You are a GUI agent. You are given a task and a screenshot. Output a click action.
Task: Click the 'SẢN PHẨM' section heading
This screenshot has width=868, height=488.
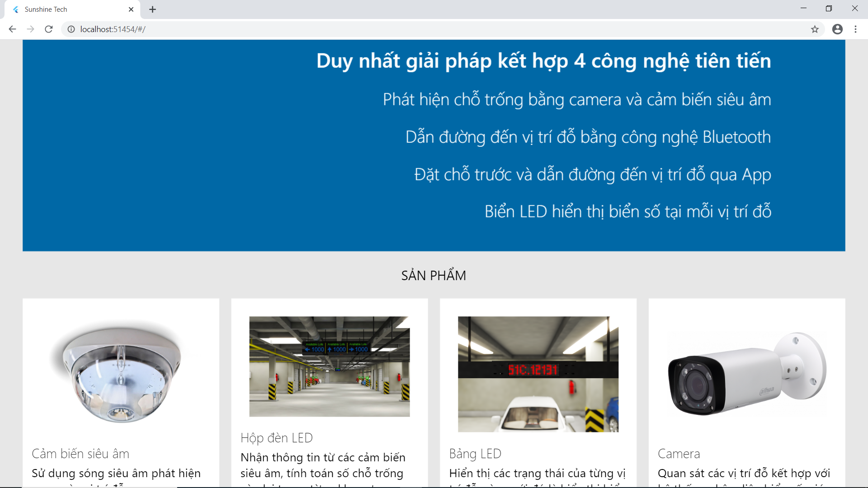pos(434,276)
